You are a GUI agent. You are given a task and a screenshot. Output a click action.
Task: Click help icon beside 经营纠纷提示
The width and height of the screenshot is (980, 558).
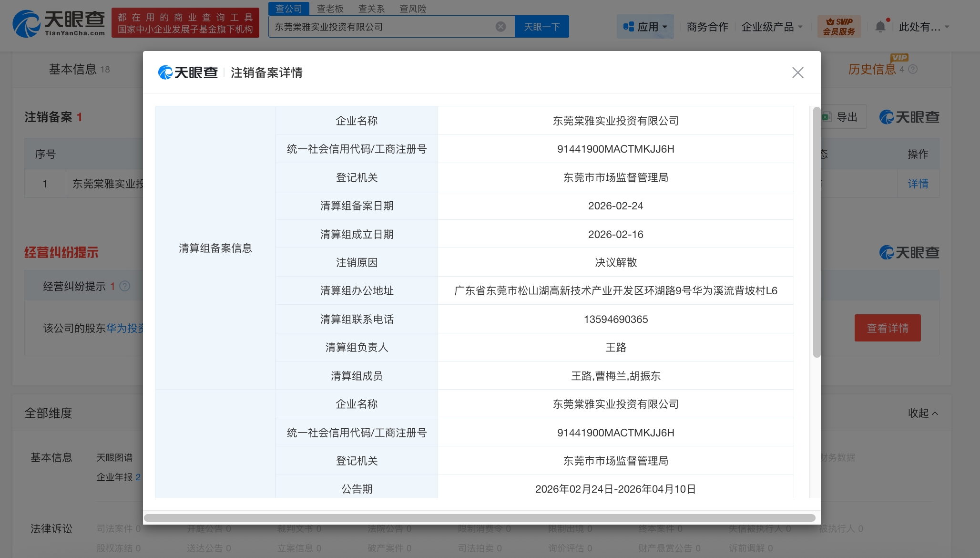[x=125, y=286]
